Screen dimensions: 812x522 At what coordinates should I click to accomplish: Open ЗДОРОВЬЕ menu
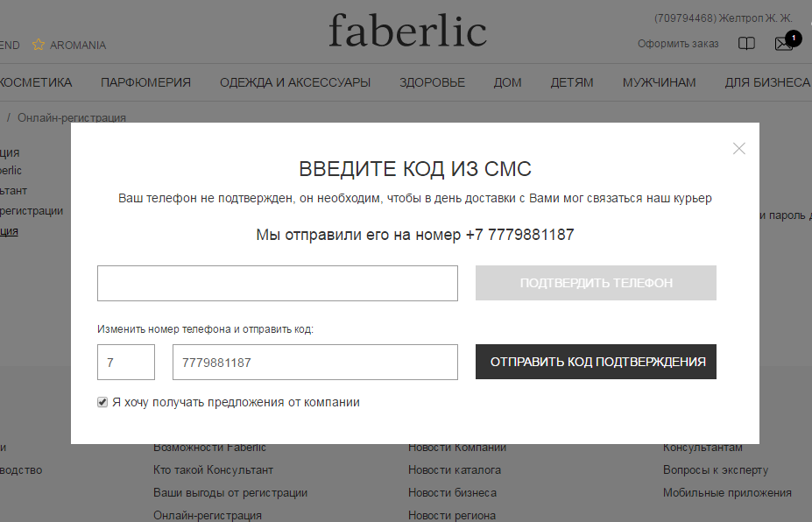(x=432, y=82)
